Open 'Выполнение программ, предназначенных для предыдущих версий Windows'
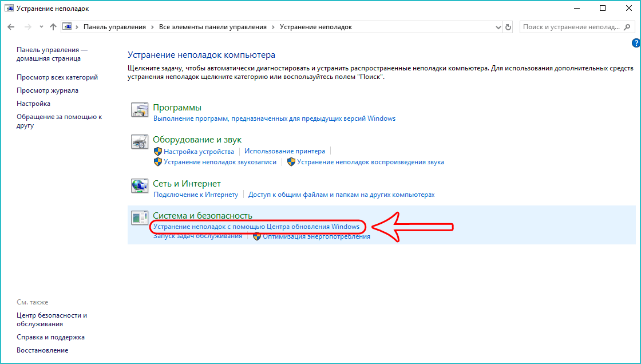Viewport: 641px width, 364px height. pyautogui.click(x=274, y=118)
